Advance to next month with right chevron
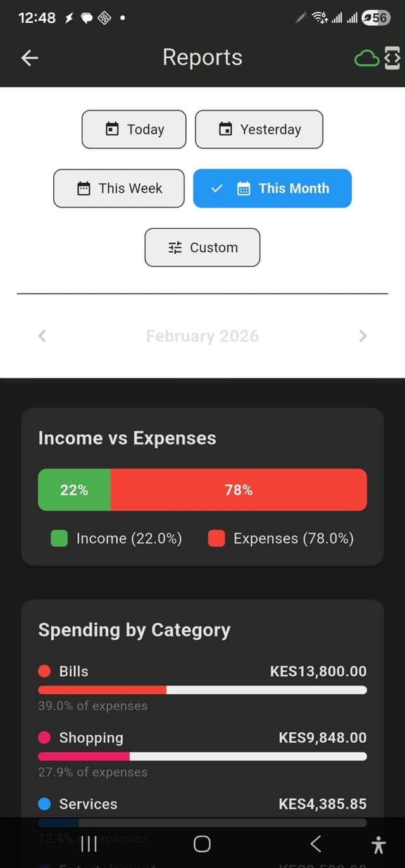405x868 pixels. coord(363,336)
